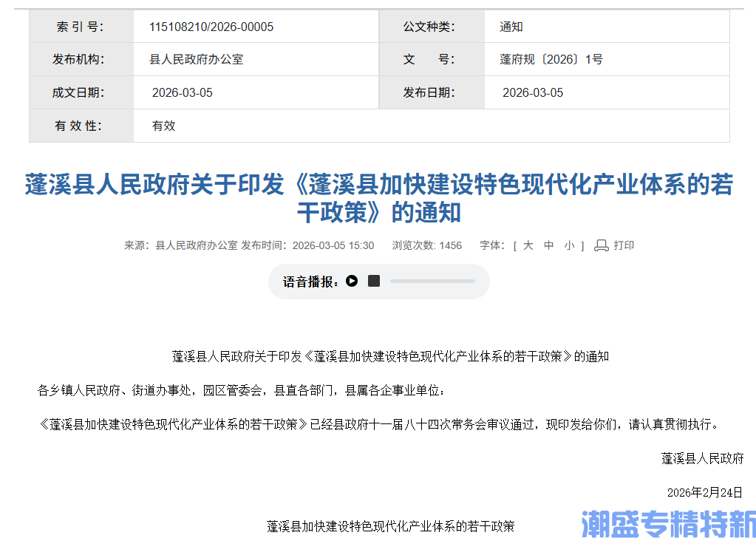The image size is (756, 538).
Task: Click the 文号 label cell
Action: [432, 59]
